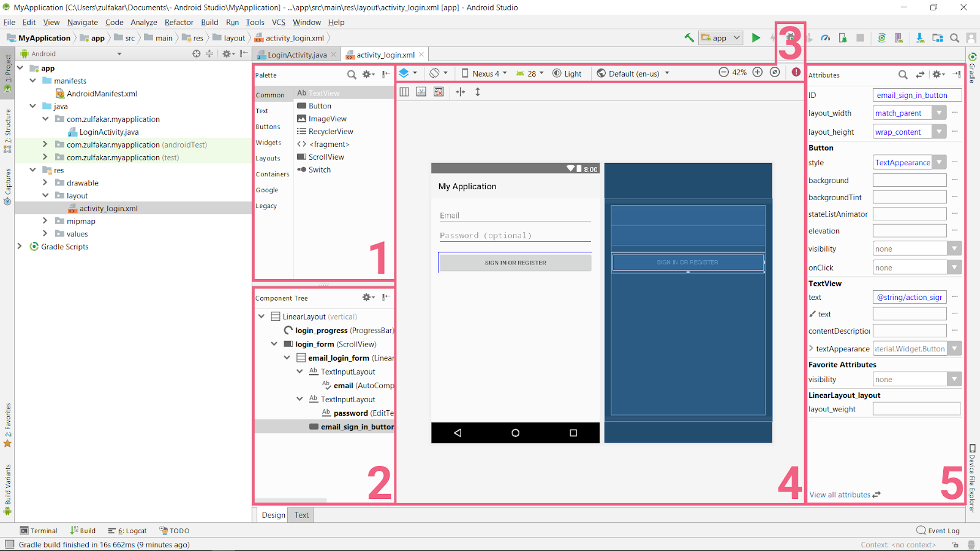This screenshot has width=980, height=551.
Task: Click the locate-file target icon in Project panel
Action: click(x=196, y=54)
